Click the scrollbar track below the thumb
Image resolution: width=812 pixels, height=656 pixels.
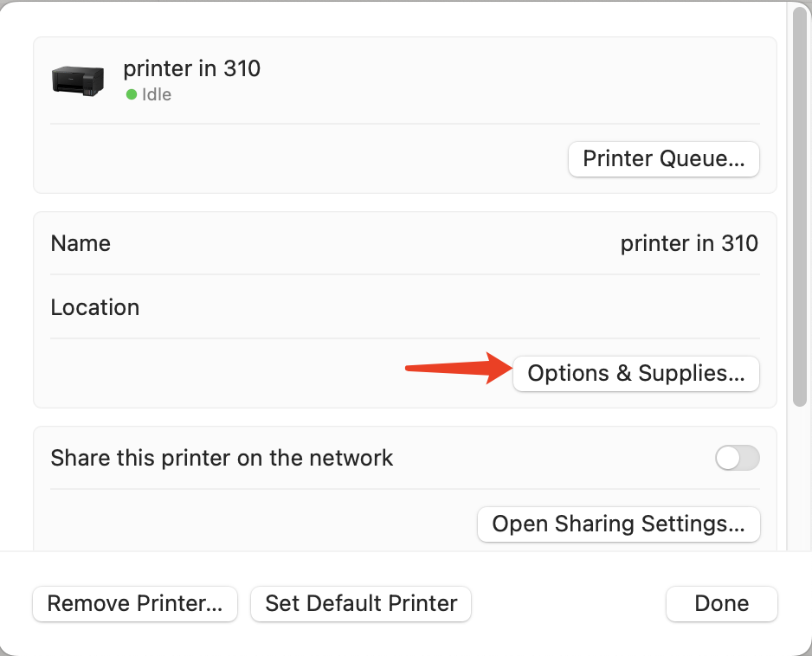(800, 485)
